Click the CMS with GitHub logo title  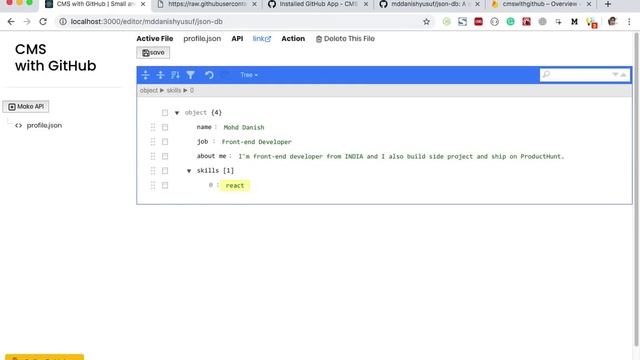[56, 58]
